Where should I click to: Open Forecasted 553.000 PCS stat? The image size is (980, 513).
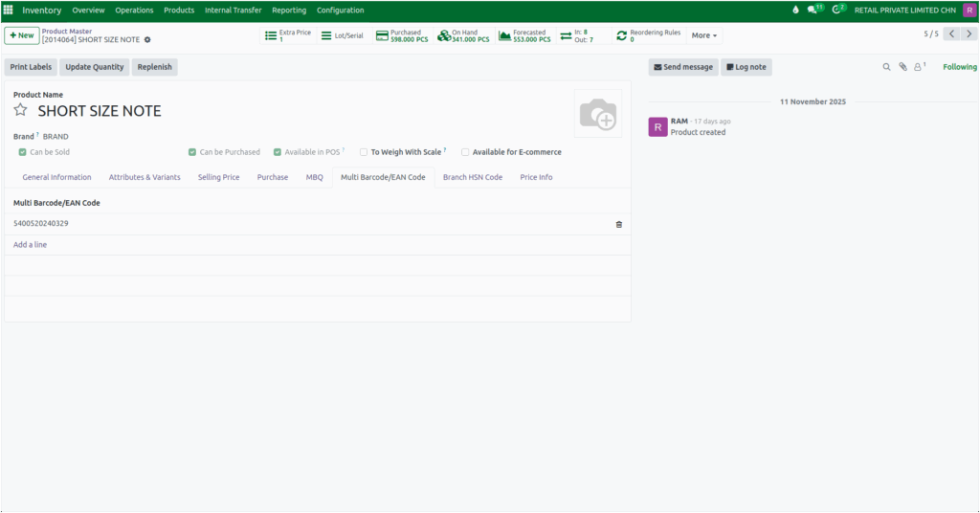tap(525, 35)
